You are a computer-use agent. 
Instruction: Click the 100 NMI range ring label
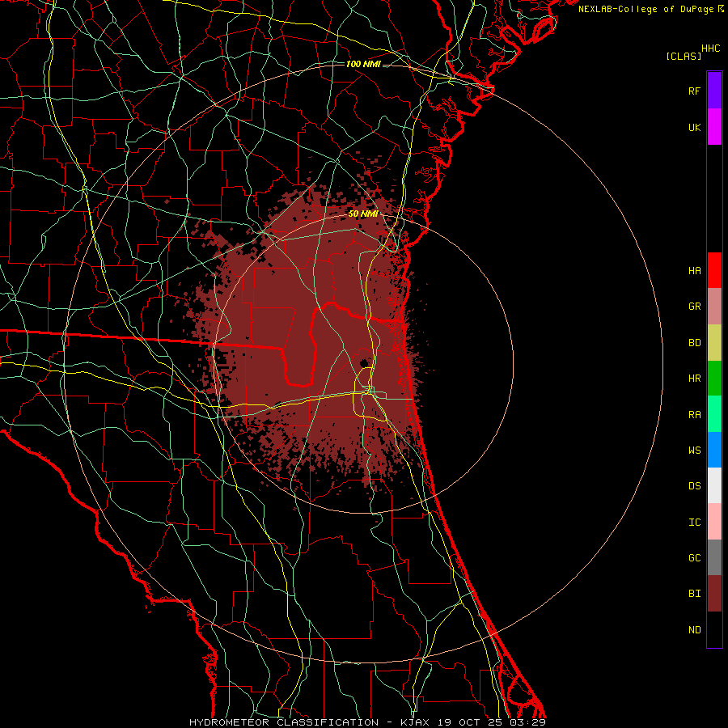[363, 64]
